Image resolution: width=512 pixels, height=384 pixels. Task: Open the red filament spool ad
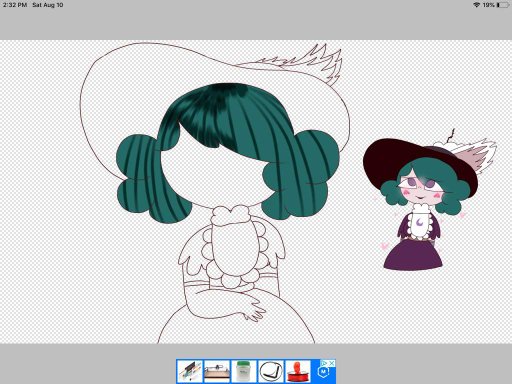(x=297, y=371)
